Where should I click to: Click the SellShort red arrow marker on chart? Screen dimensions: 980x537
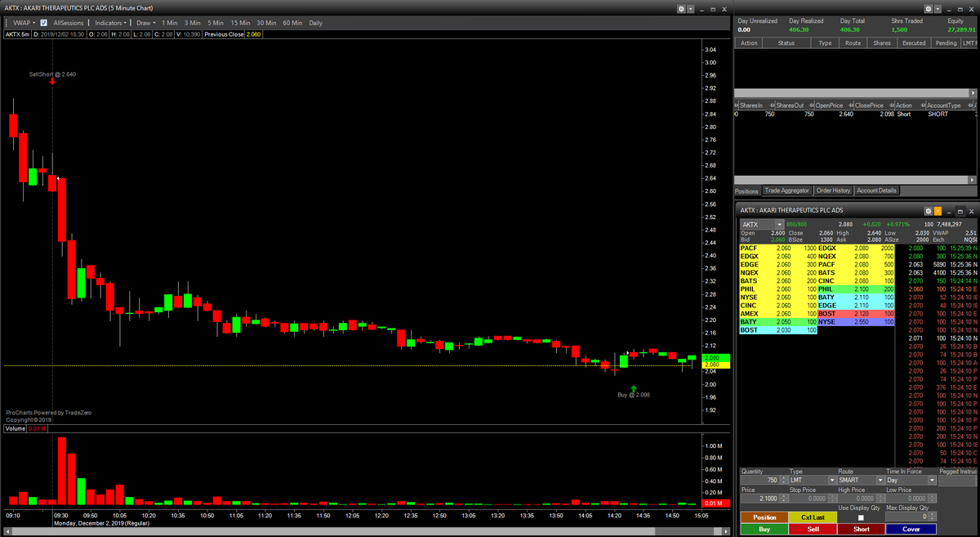pos(52,81)
